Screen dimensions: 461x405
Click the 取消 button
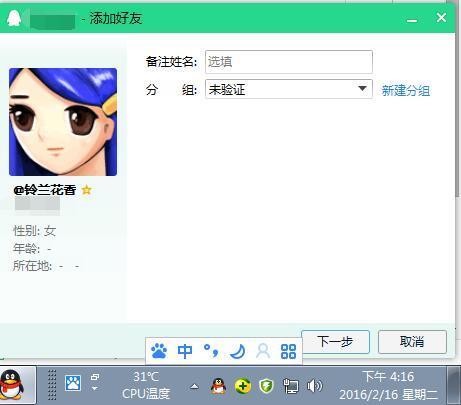[x=412, y=342]
